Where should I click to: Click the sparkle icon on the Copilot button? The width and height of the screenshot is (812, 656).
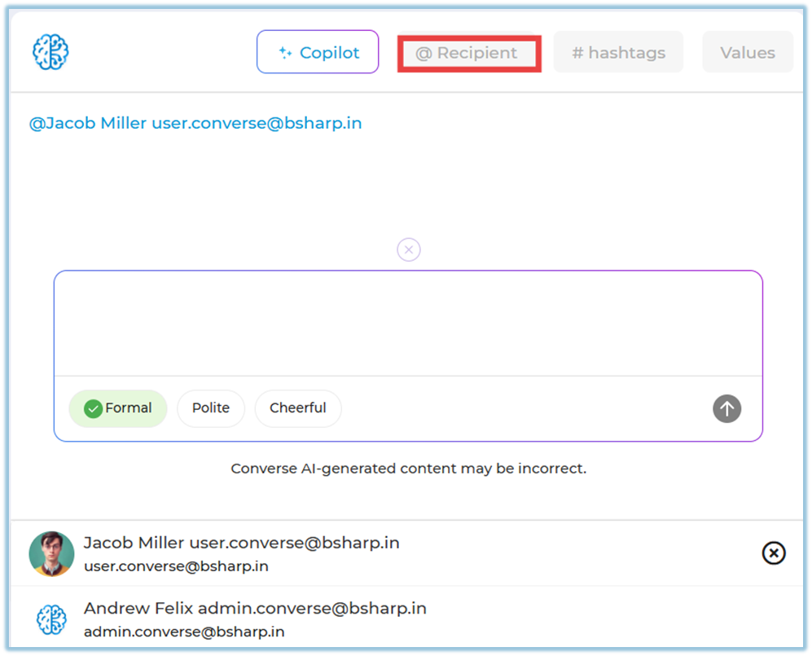pyautogui.click(x=285, y=53)
